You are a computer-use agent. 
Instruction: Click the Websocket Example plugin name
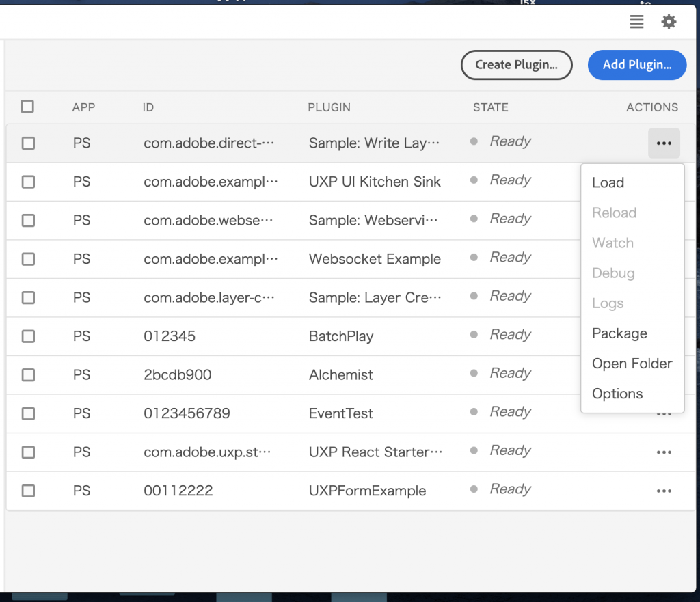click(x=375, y=259)
